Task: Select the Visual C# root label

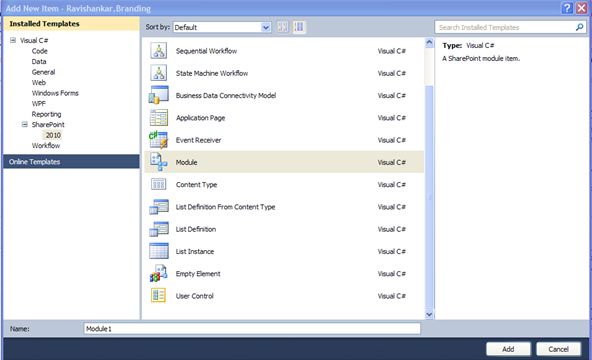Action: click(x=34, y=40)
